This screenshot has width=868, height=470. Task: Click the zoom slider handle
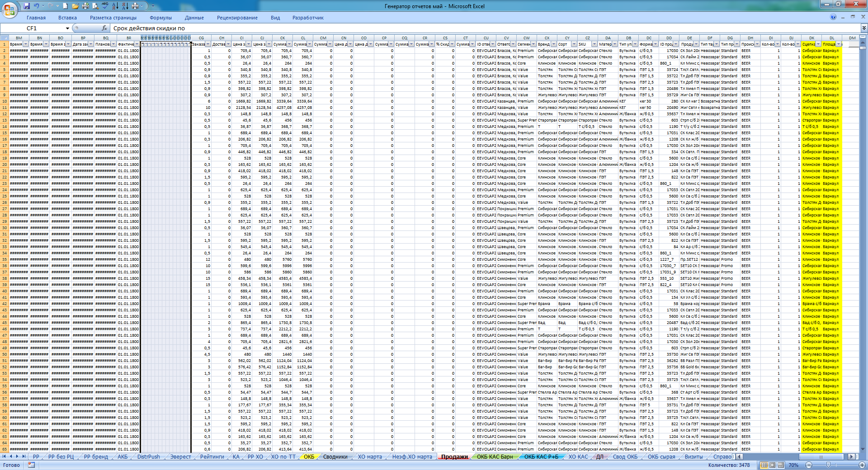point(828,465)
